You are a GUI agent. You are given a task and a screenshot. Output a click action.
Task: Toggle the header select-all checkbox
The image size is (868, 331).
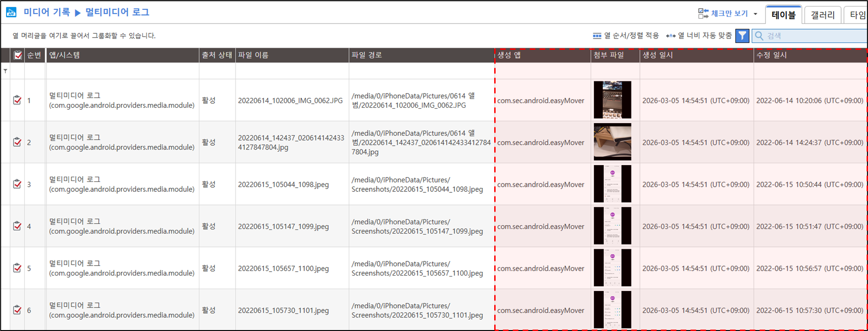[x=18, y=55]
